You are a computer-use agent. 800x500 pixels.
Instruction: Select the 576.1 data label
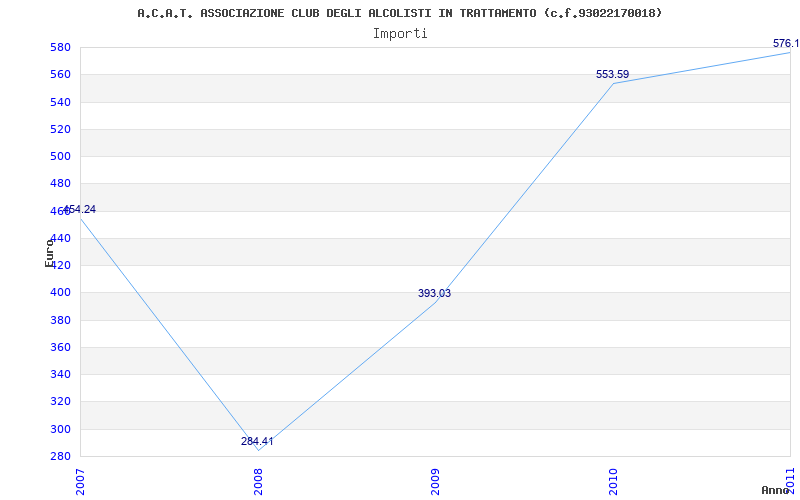point(786,43)
